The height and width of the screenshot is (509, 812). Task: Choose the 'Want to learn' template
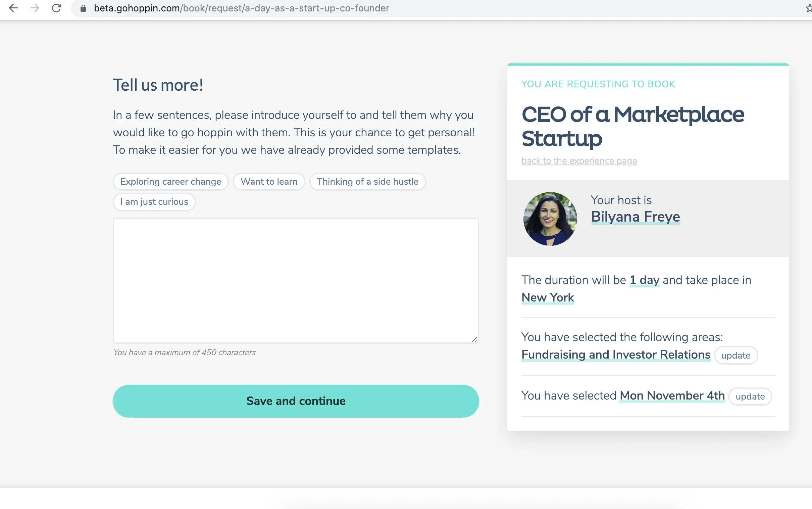[269, 182]
